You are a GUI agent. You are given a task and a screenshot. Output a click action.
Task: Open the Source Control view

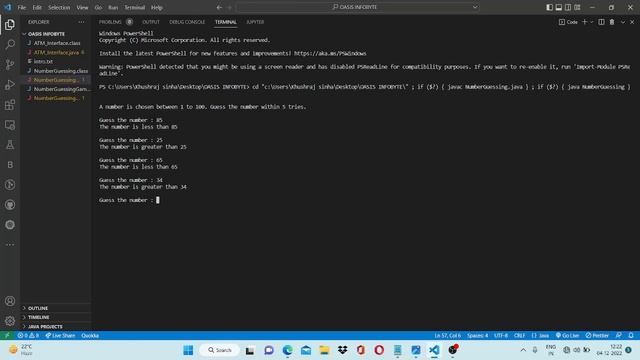10,64
